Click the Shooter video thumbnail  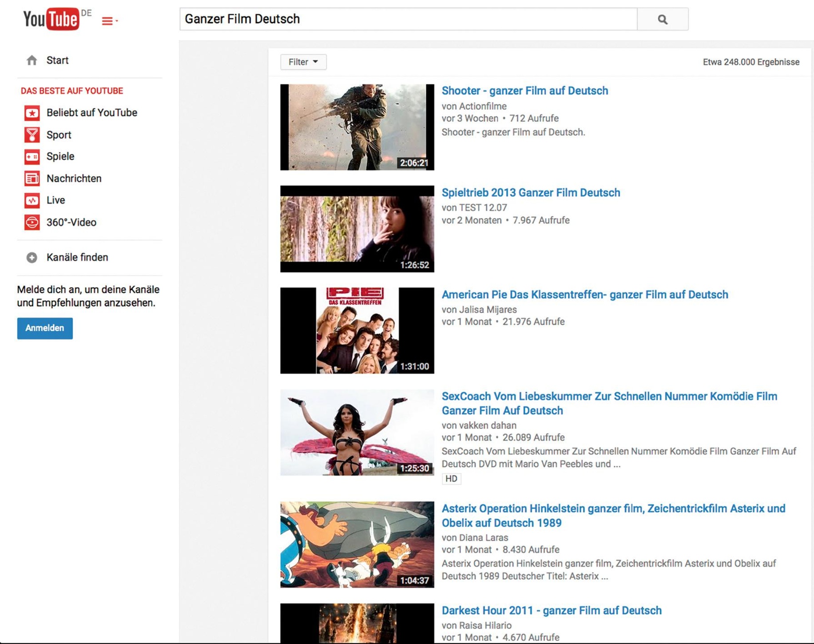pyautogui.click(x=357, y=127)
